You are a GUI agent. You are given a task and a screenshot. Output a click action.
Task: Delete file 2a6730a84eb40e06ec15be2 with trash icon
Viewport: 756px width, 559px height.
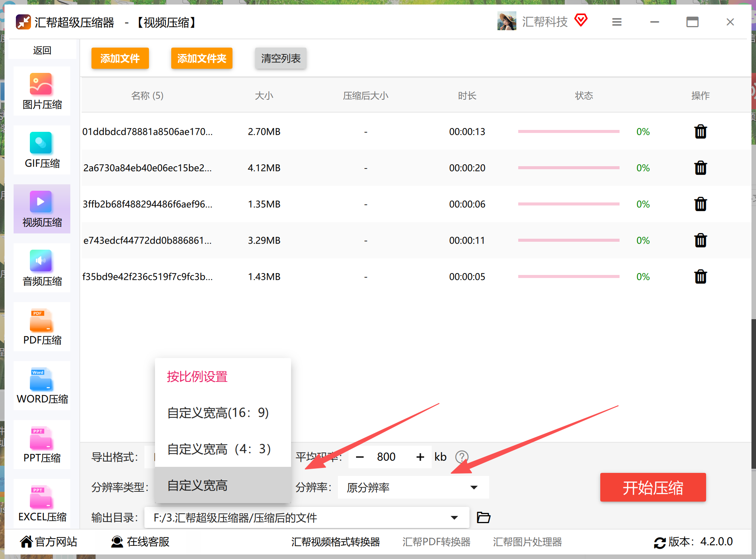click(x=700, y=168)
